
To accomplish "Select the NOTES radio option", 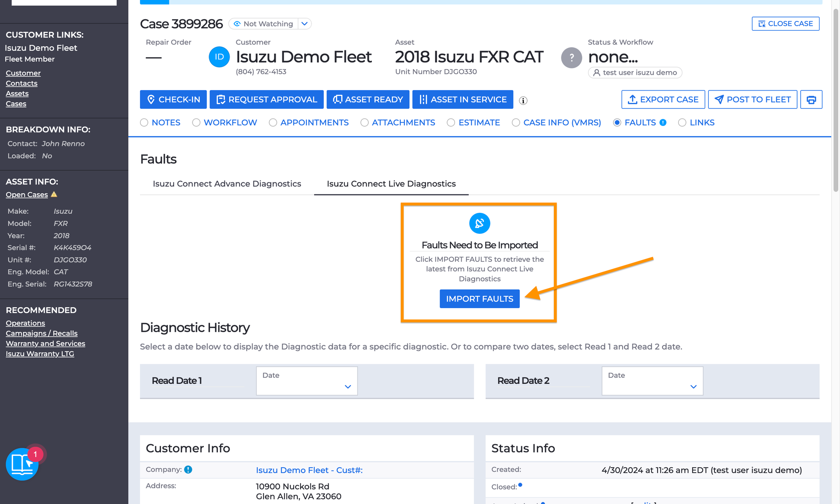I will tap(144, 123).
